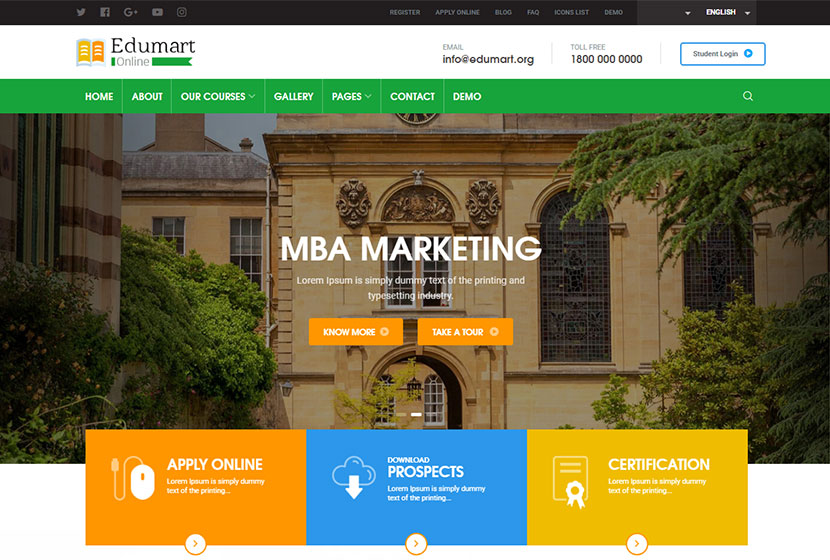The height and width of the screenshot is (560, 830).
Task: Click the toll free number 1800 000 0000
Action: [x=607, y=59]
